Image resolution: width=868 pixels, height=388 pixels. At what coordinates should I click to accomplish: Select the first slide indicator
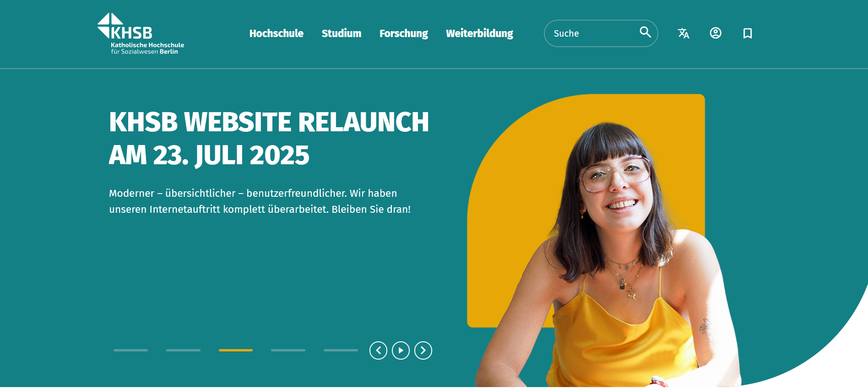click(130, 350)
